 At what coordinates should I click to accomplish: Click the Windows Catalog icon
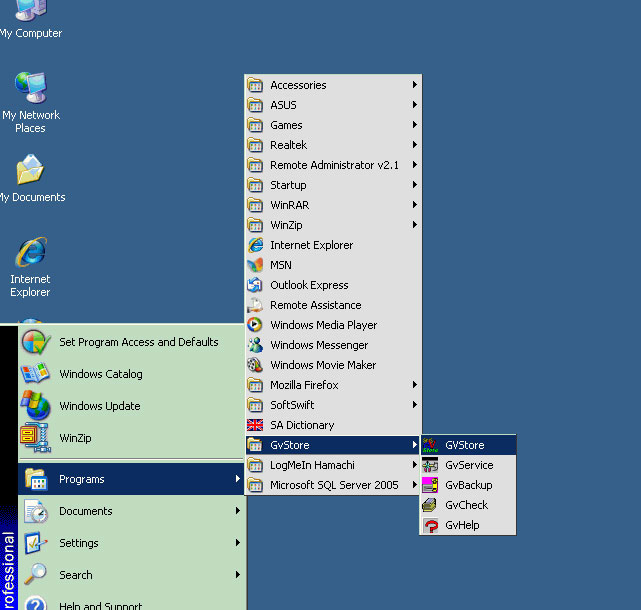coord(35,374)
